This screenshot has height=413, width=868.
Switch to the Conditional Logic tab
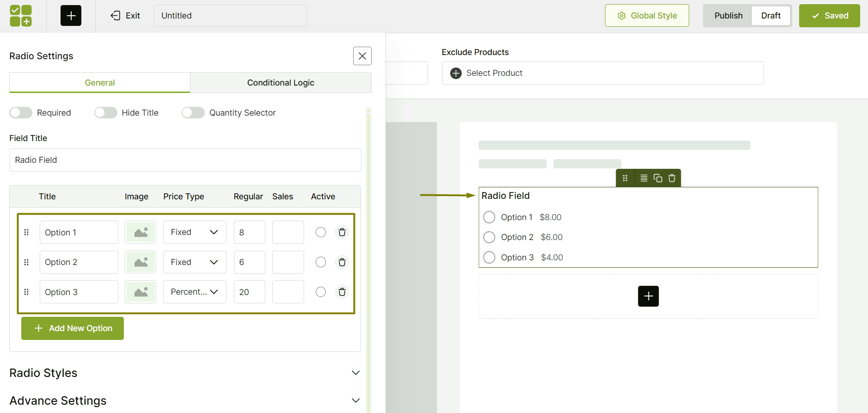pyautogui.click(x=281, y=83)
